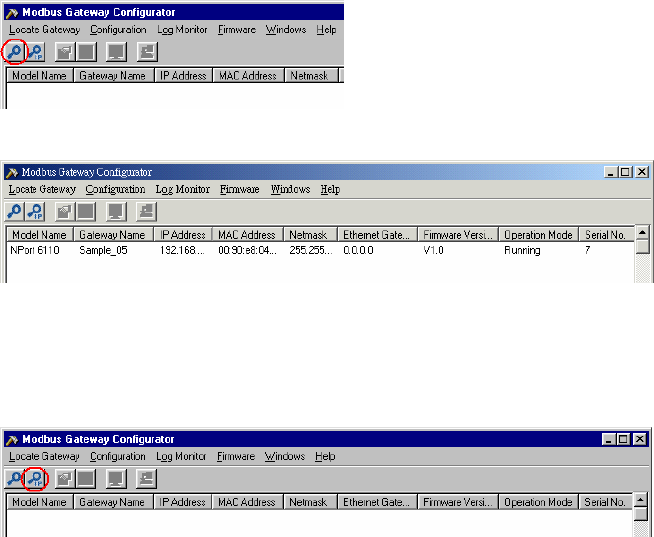This screenshot has height=537, width=654.
Task: Click Model Name column header in bottom window
Action: 40,502
